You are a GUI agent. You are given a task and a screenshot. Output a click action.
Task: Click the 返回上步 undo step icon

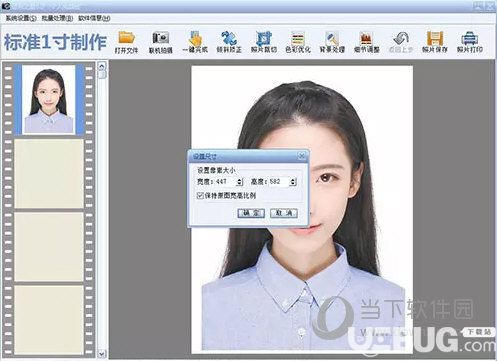tap(401, 42)
